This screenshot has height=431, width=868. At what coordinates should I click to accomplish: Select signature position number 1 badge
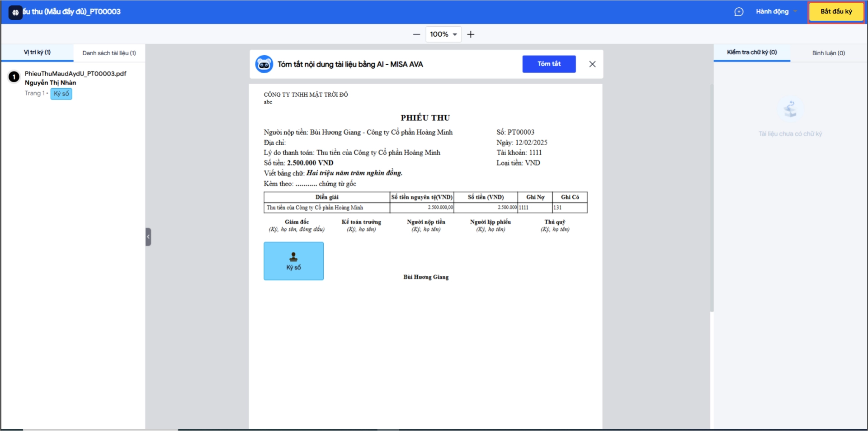pyautogui.click(x=14, y=77)
